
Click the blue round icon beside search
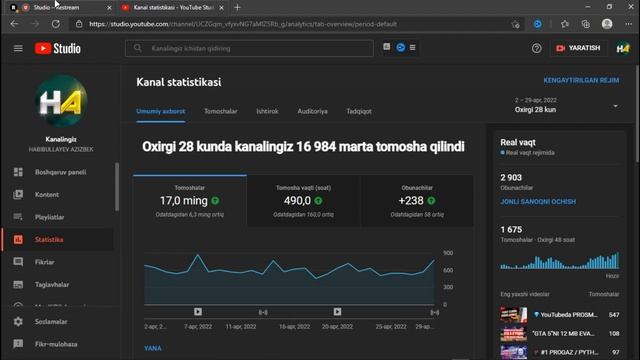point(400,48)
